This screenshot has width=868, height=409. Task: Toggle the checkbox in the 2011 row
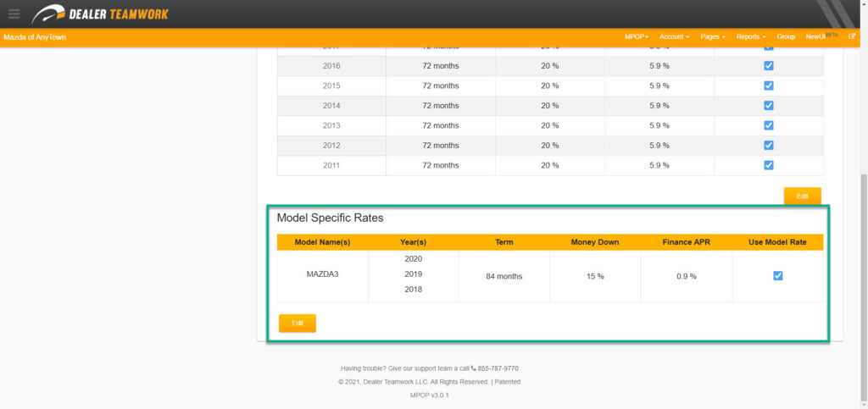(769, 165)
